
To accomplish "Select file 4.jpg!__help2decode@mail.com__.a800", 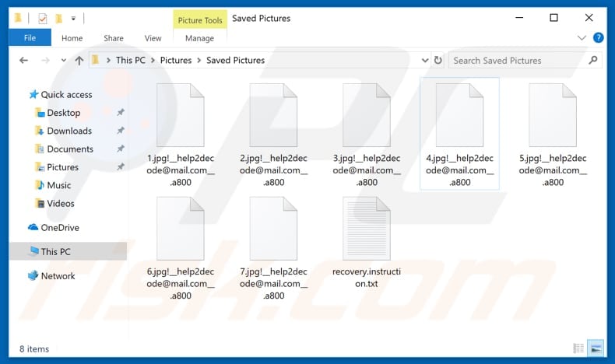I will [x=459, y=134].
